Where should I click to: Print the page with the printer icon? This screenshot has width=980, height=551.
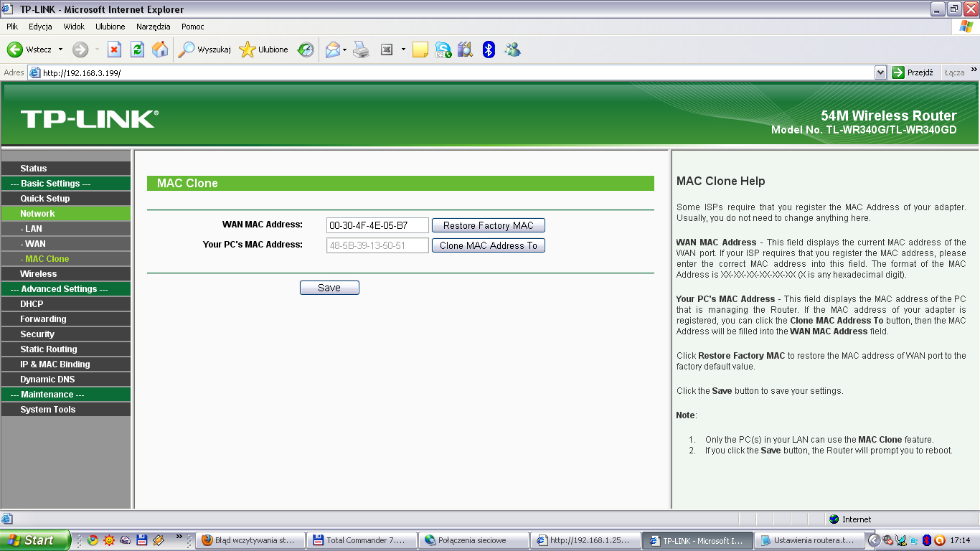click(361, 50)
